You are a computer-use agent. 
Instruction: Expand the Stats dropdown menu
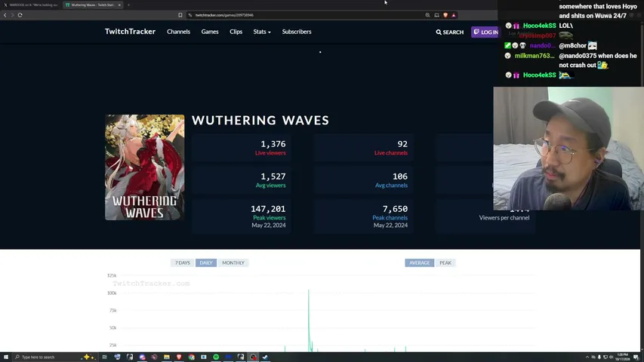[x=262, y=32]
